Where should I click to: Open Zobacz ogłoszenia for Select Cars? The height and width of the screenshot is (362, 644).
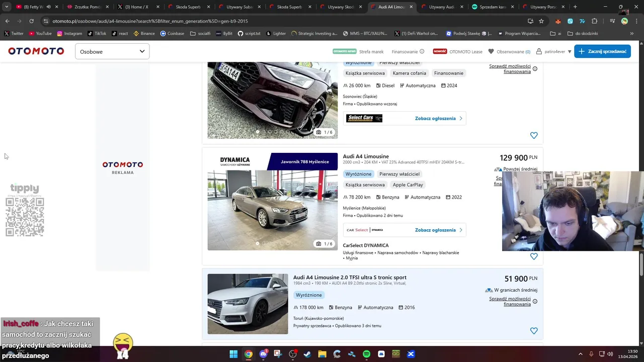[439, 119]
